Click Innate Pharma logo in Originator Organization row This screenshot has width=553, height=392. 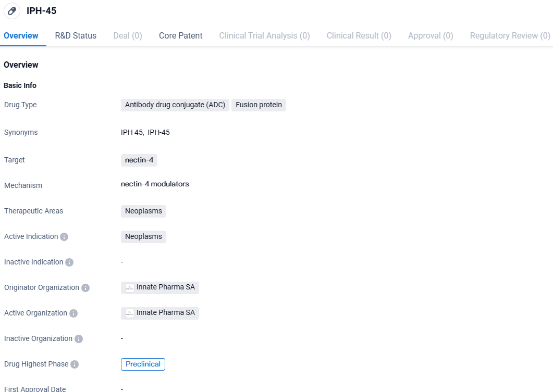(130, 288)
